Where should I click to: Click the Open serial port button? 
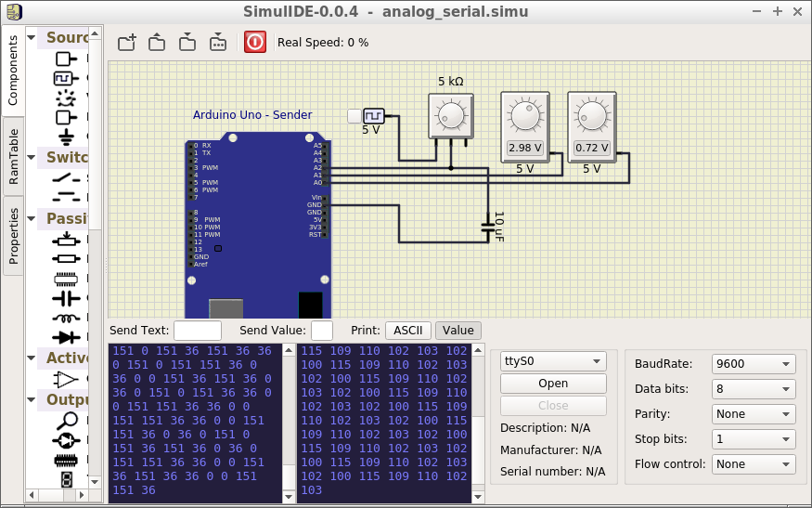click(553, 383)
